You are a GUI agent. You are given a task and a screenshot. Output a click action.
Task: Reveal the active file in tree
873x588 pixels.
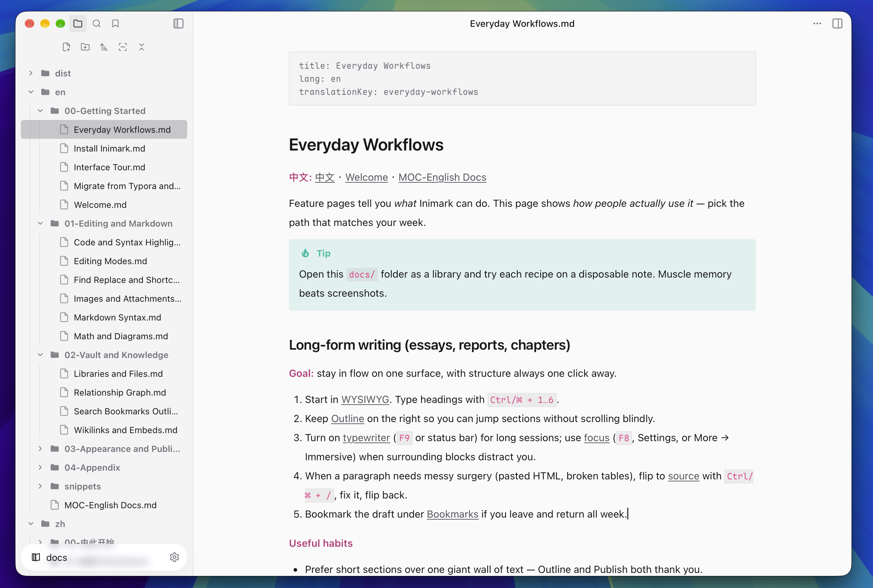click(x=123, y=47)
